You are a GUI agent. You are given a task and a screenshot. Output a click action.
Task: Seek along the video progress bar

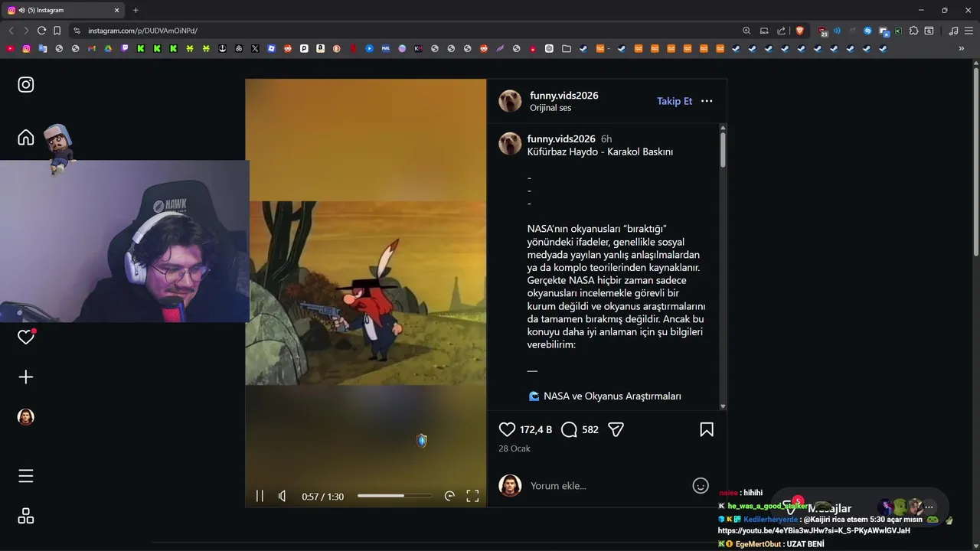[394, 496]
